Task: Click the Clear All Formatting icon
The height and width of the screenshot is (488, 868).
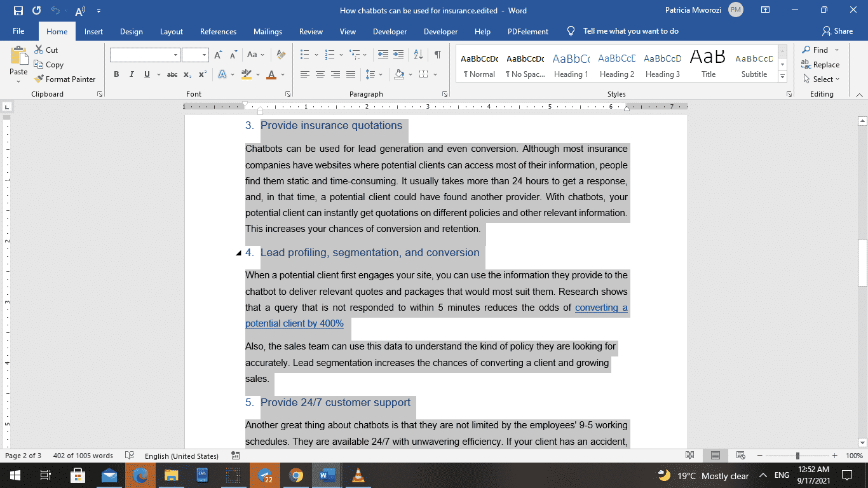Action: 280,55
